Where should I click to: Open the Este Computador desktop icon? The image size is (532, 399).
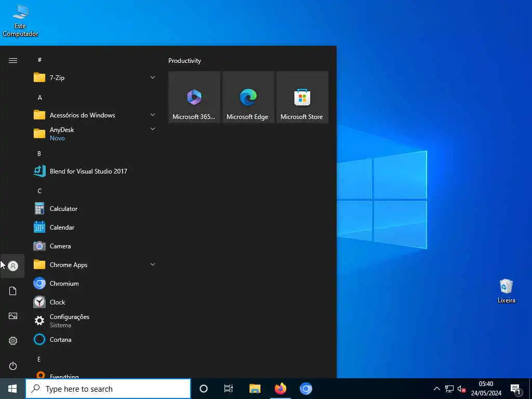click(20, 21)
